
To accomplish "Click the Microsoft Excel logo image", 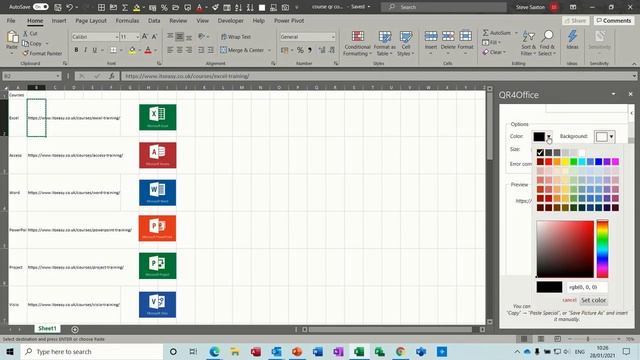I will [x=158, y=117].
